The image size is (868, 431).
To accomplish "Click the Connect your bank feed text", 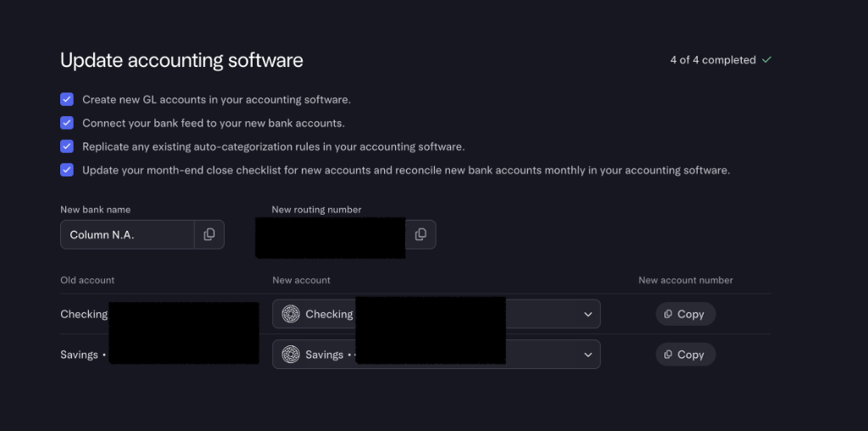I will click(x=214, y=123).
